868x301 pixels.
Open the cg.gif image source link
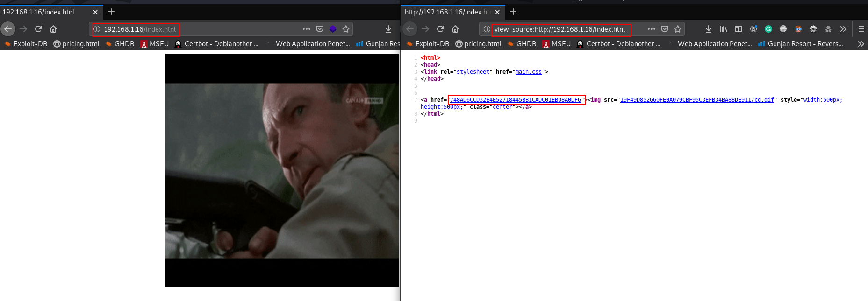[697, 100]
